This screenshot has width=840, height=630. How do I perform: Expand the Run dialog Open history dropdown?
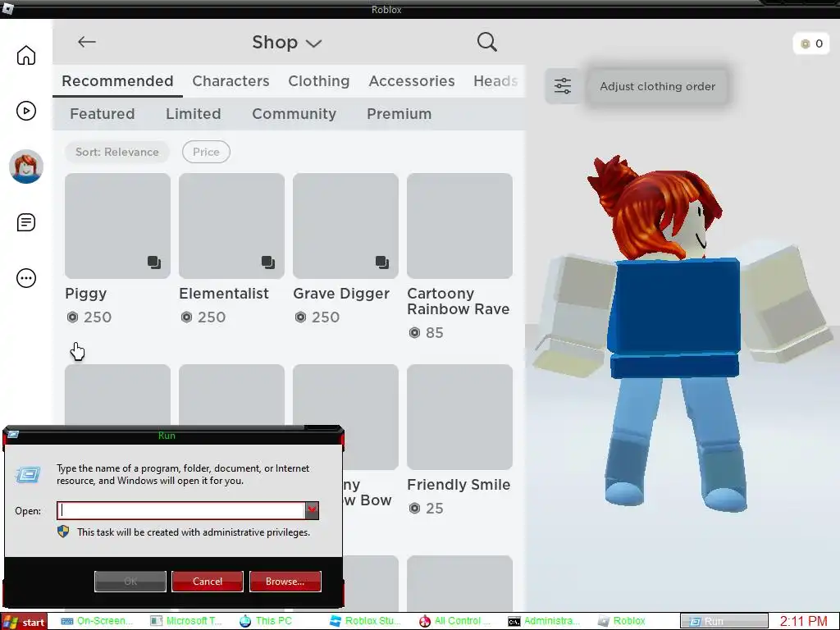pos(312,510)
